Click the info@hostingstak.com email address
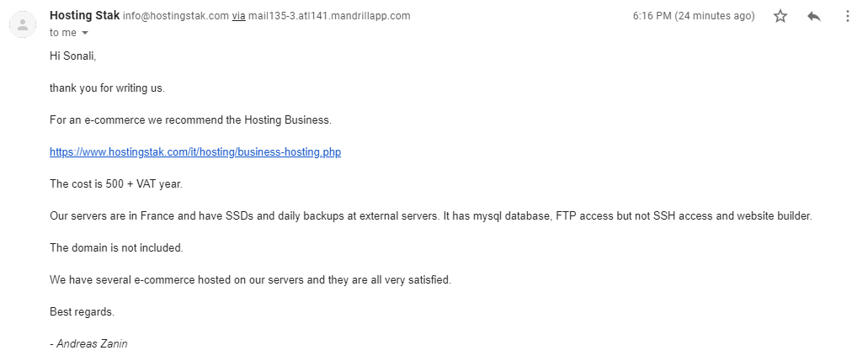868x361 pixels. pyautogui.click(x=175, y=16)
